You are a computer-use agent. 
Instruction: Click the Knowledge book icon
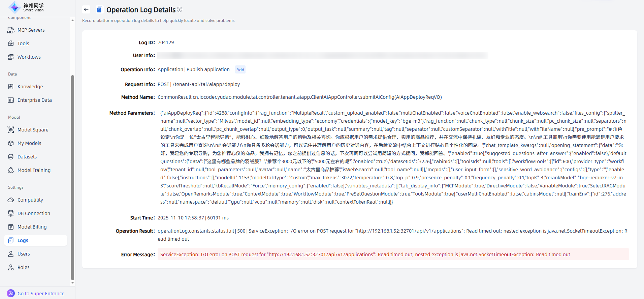(x=11, y=87)
